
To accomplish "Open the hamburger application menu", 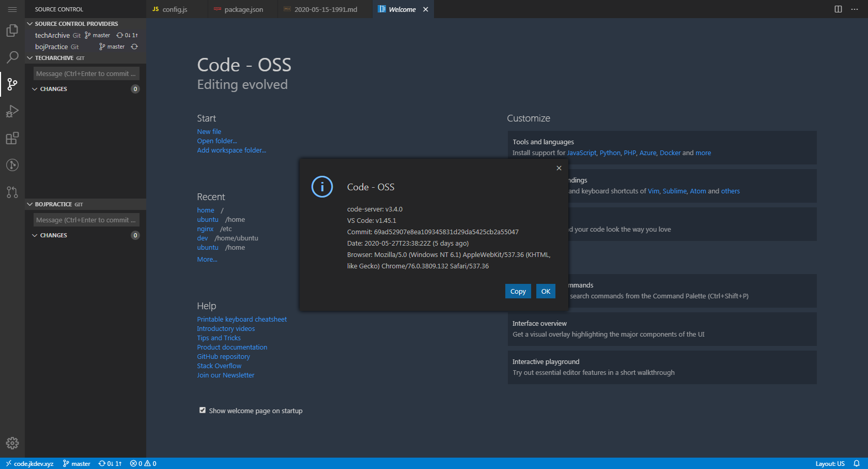I will pyautogui.click(x=12, y=9).
